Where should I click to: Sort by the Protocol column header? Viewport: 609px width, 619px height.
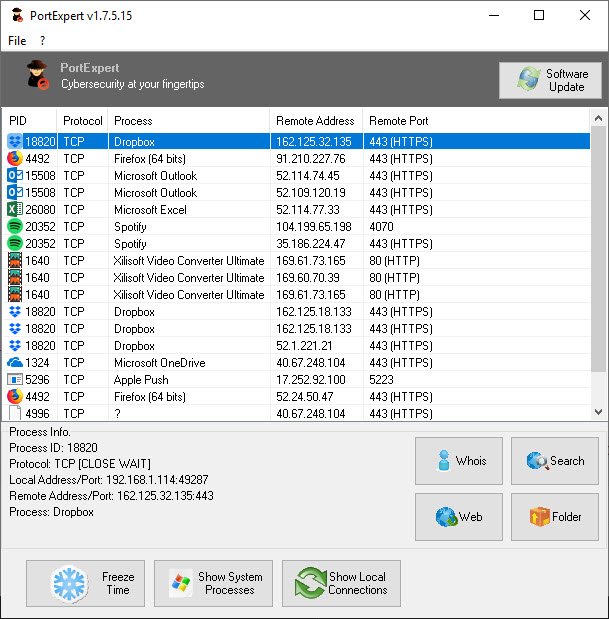(x=82, y=120)
